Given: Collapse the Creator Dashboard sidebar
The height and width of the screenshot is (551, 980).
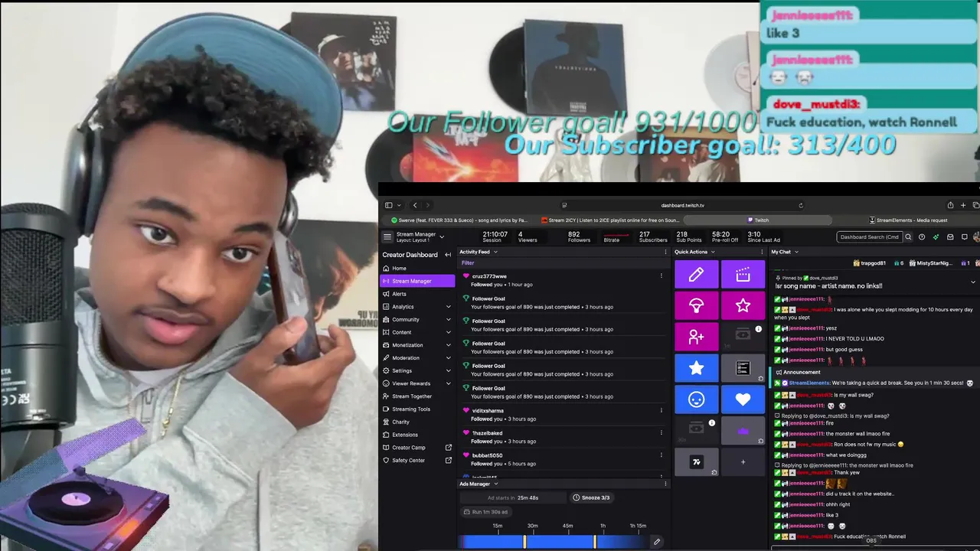Looking at the screenshot, I should [448, 255].
